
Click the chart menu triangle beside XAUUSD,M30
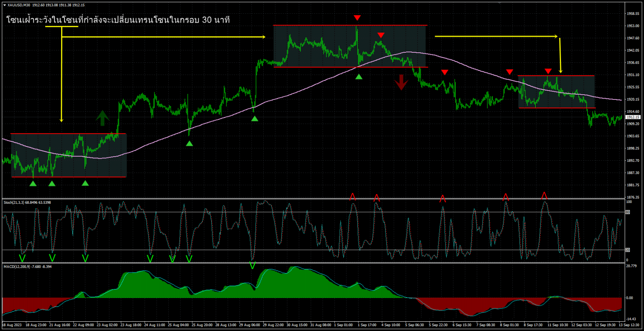click(x=4, y=5)
